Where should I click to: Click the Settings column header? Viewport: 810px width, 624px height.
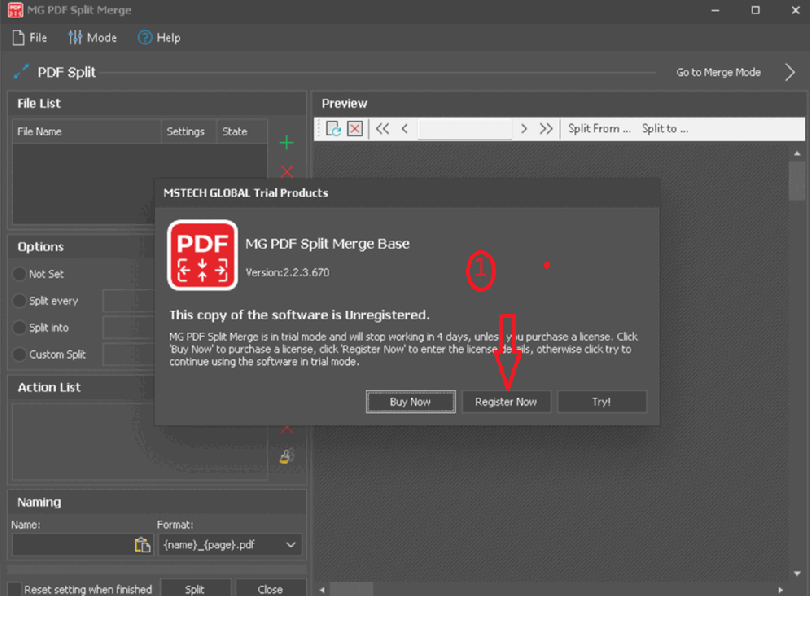189,131
